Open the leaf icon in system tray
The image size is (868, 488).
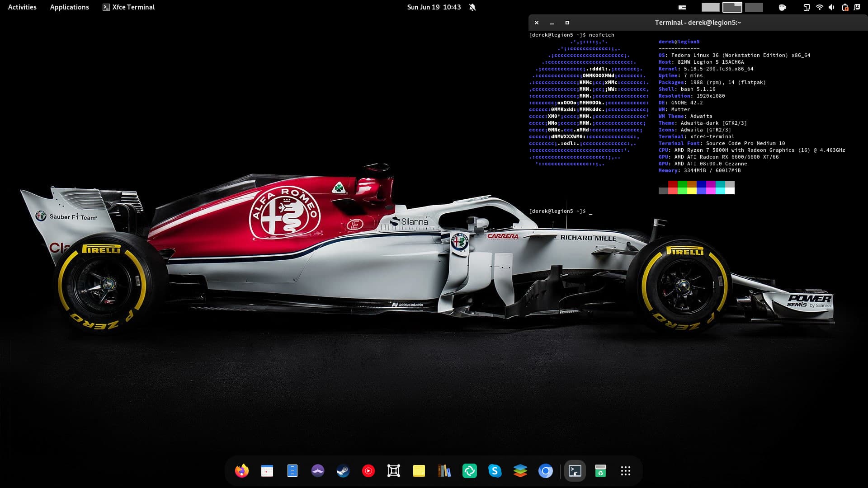tap(857, 7)
